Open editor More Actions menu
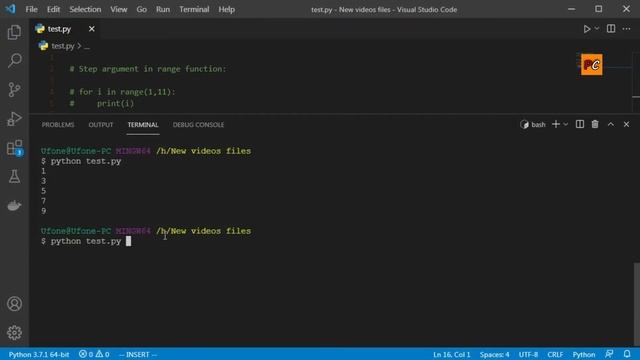 [x=626, y=29]
